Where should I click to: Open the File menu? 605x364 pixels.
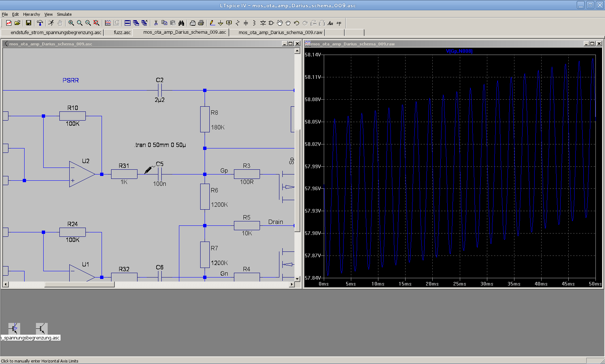click(x=5, y=14)
